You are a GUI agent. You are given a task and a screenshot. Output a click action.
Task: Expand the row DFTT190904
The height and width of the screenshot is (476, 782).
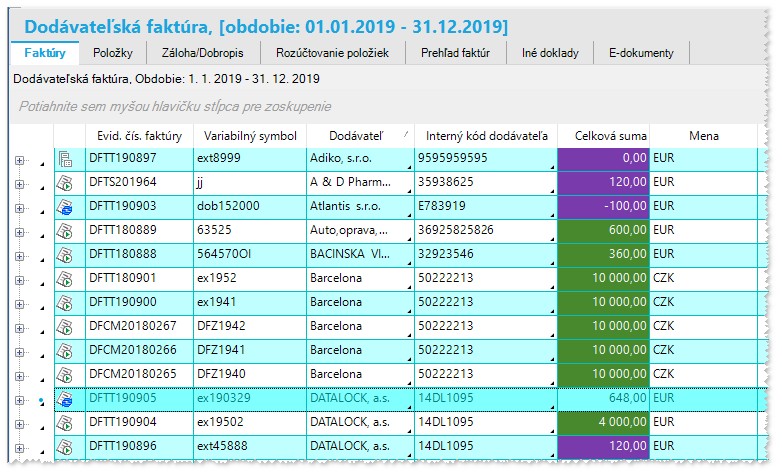coord(19,424)
